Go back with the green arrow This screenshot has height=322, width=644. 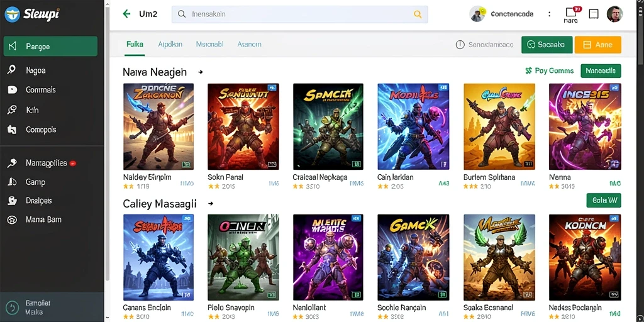(126, 14)
